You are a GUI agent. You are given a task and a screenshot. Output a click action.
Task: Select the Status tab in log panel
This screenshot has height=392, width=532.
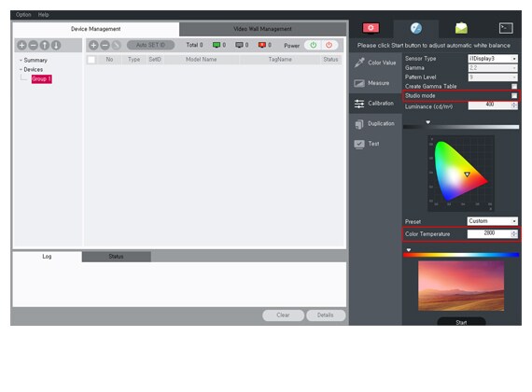pyautogui.click(x=116, y=257)
